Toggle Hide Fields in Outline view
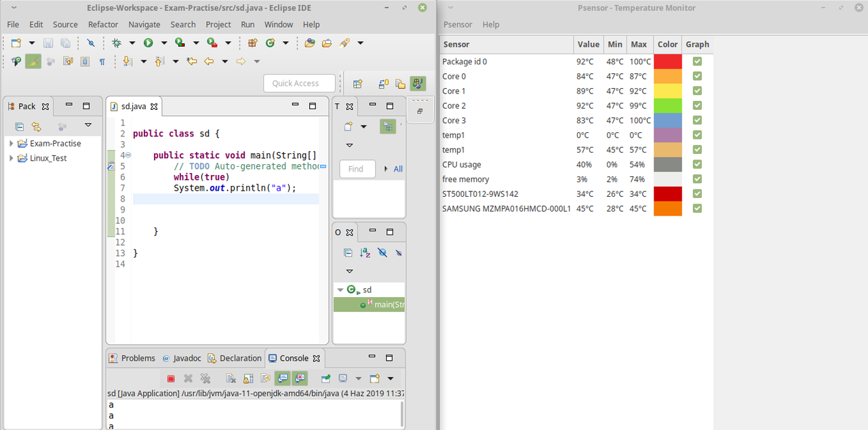Viewport: 868px width, 430px height. click(x=382, y=252)
